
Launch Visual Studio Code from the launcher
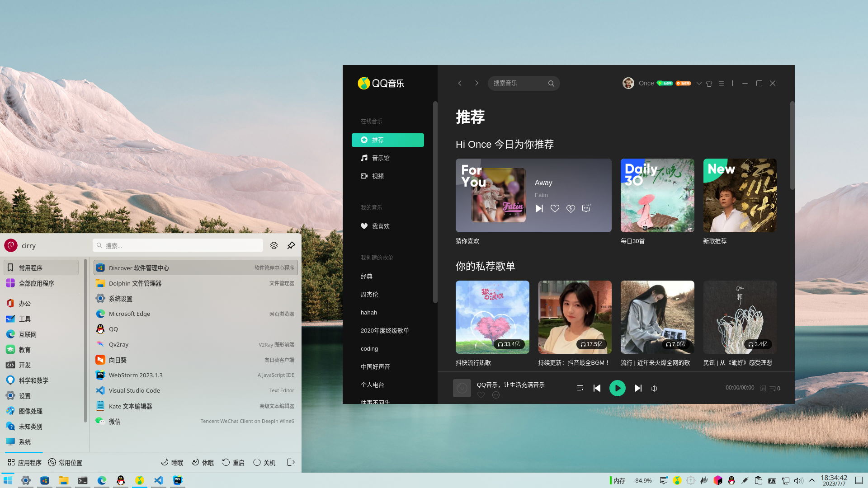tap(134, 390)
